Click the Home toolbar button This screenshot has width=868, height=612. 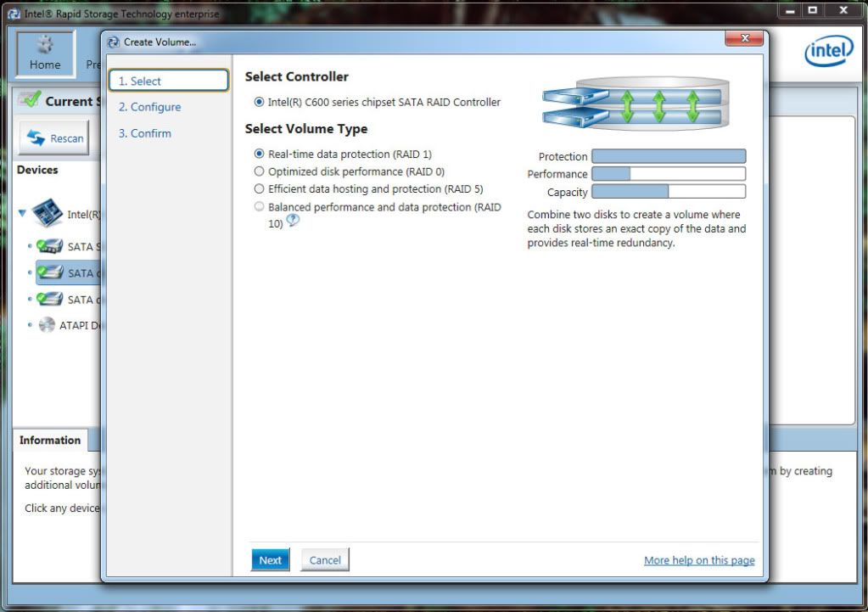click(45, 53)
